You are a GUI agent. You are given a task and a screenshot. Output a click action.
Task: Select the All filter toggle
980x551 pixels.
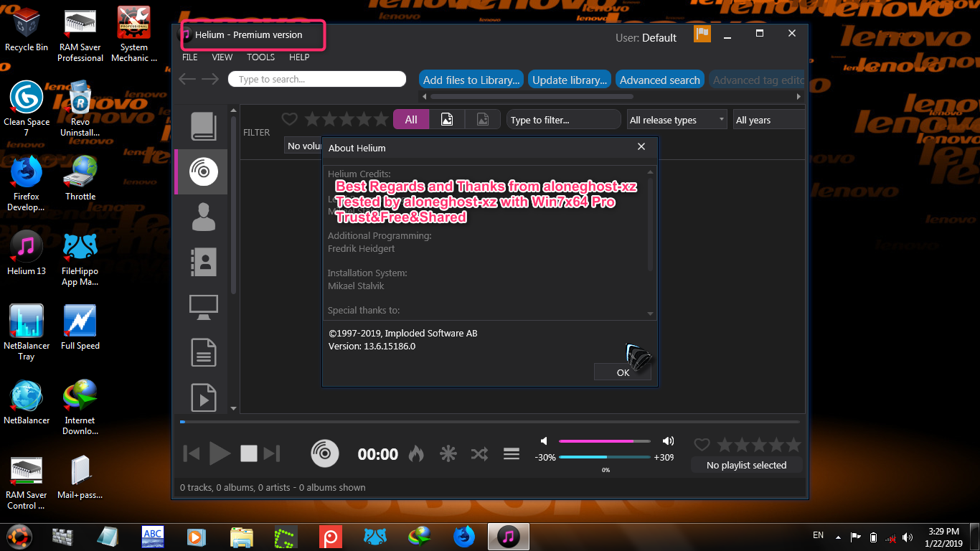(411, 120)
